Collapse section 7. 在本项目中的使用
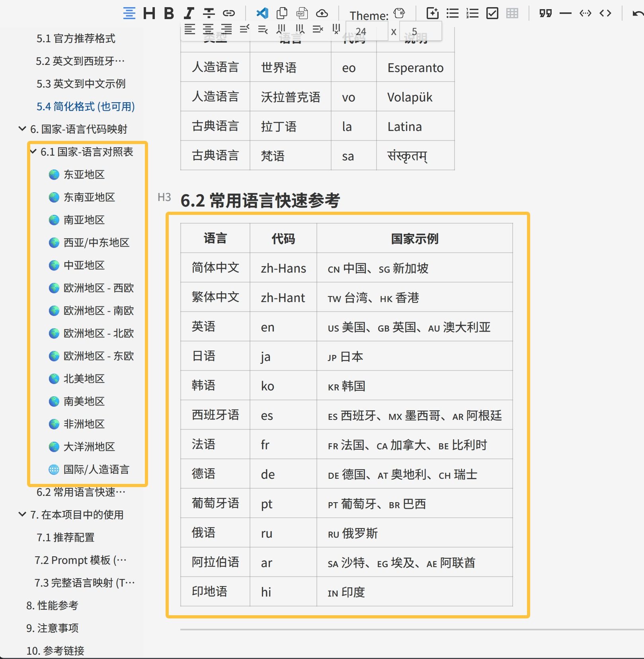Image resolution: width=644 pixels, height=659 pixels. pyautogui.click(x=22, y=515)
